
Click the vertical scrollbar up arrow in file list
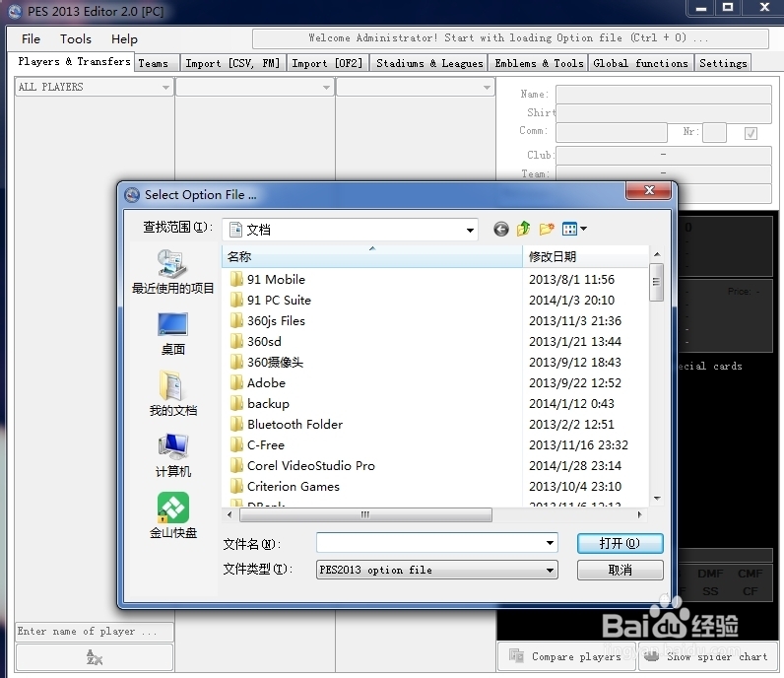coord(657,254)
